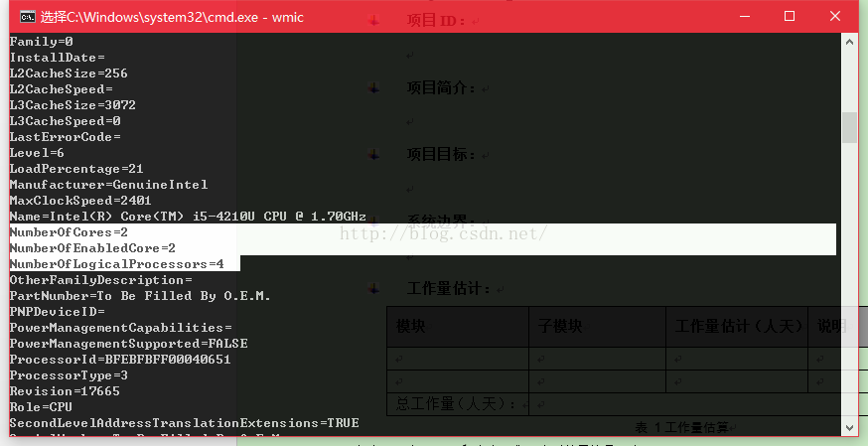Click the 'ProcessorId=BFEBFBFF00040651' line
Screen dimensions: 868x446
coord(120,360)
